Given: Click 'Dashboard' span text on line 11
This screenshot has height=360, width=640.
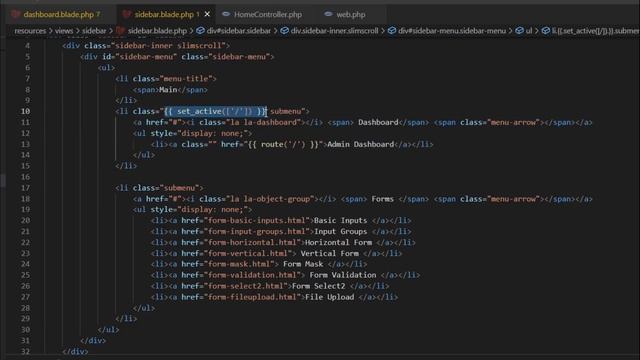Looking at the screenshot, I should click(378, 122).
